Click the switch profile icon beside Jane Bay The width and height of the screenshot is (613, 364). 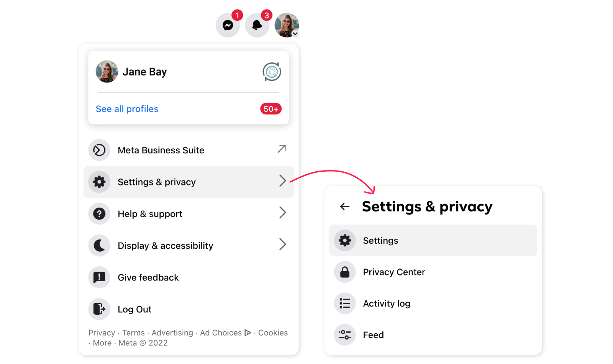[x=272, y=72]
